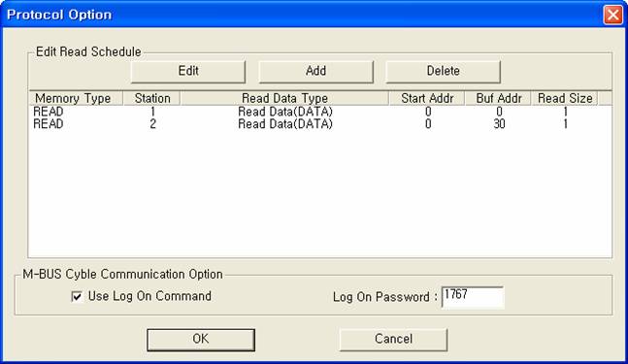Click Read Data(DATA) in second row
628x364 pixels.
tap(285, 123)
